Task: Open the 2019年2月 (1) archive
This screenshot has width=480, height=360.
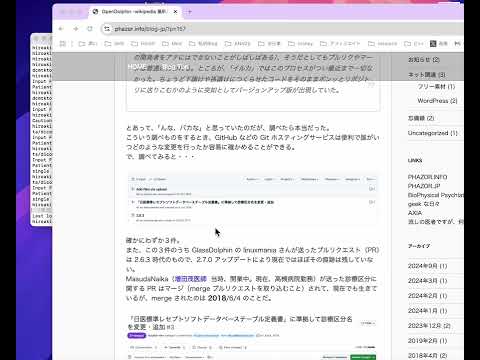Action: 427,341
